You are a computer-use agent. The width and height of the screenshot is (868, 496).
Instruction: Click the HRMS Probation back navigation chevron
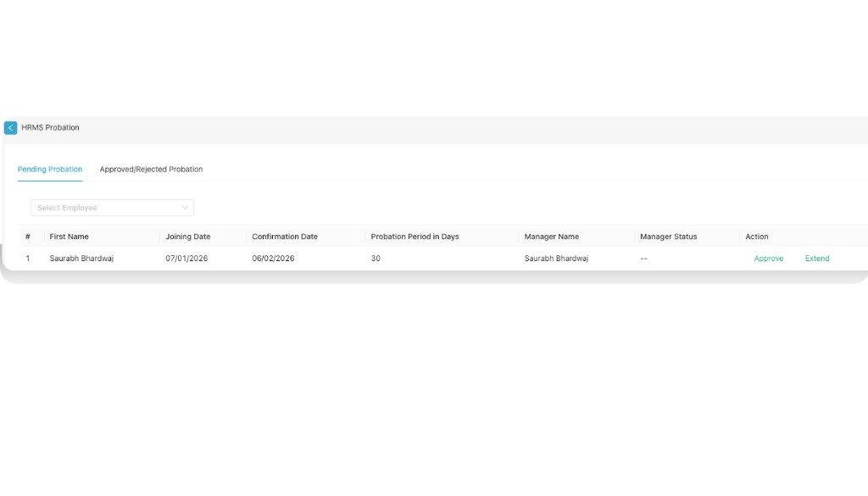coord(10,127)
